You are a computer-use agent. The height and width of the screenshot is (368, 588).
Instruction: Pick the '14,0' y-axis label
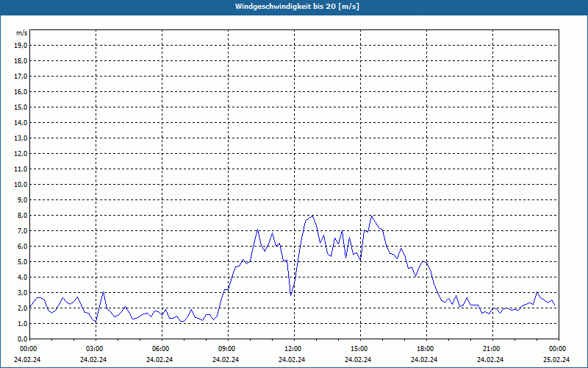tap(21, 122)
